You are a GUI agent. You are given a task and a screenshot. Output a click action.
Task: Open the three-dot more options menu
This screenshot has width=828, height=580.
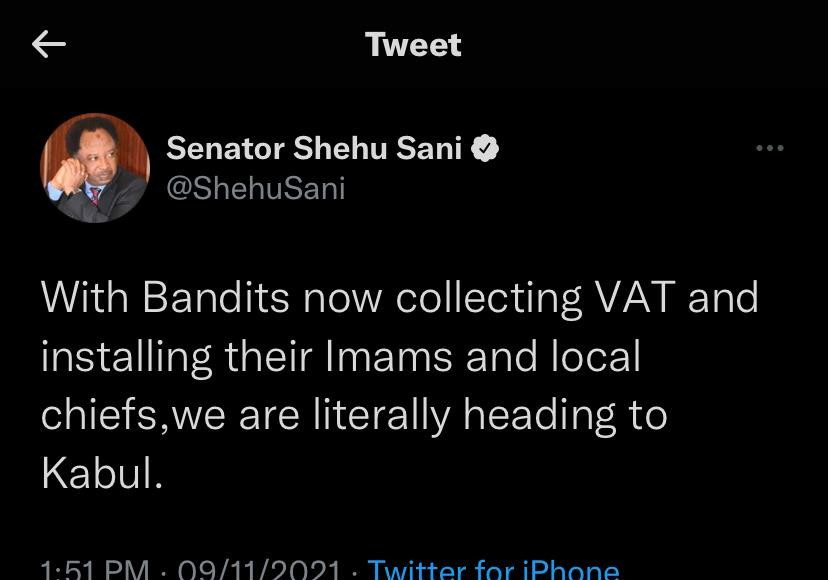click(769, 149)
